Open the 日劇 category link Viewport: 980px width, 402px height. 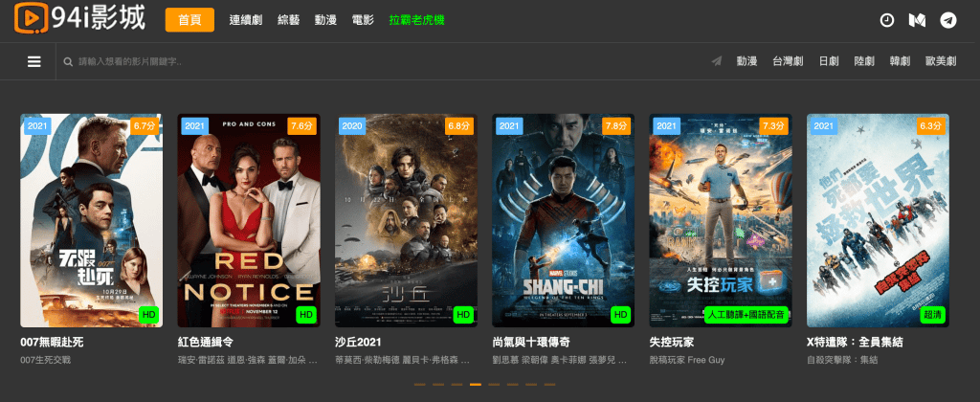click(829, 61)
